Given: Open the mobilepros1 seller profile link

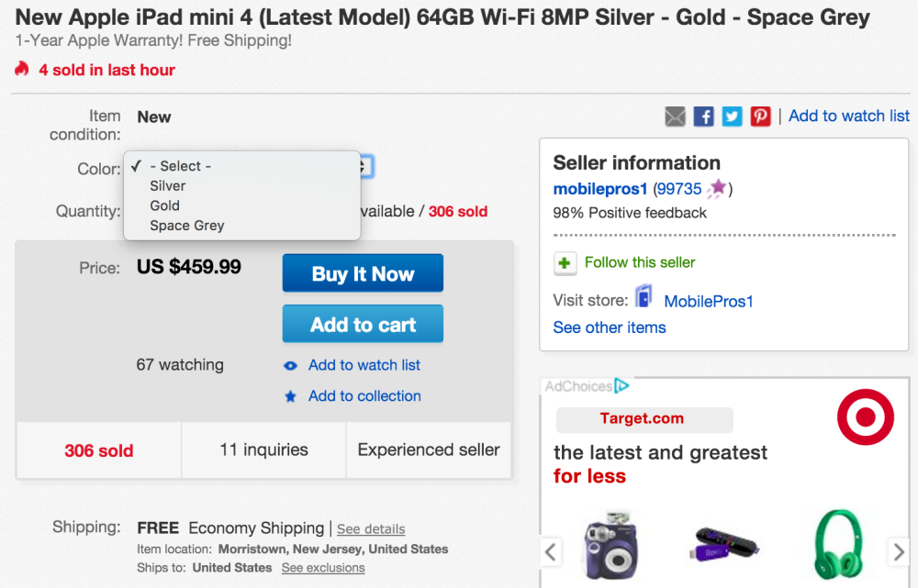Looking at the screenshot, I should coord(600,189).
